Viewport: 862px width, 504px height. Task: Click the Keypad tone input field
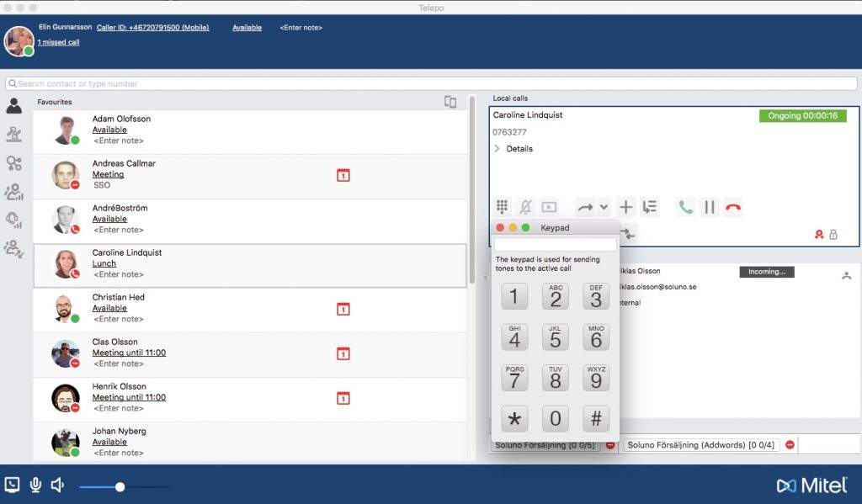tap(556, 245)
